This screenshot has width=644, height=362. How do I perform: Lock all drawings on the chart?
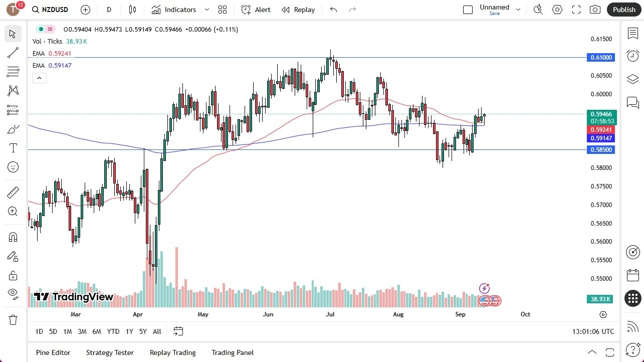pos(13,275)
